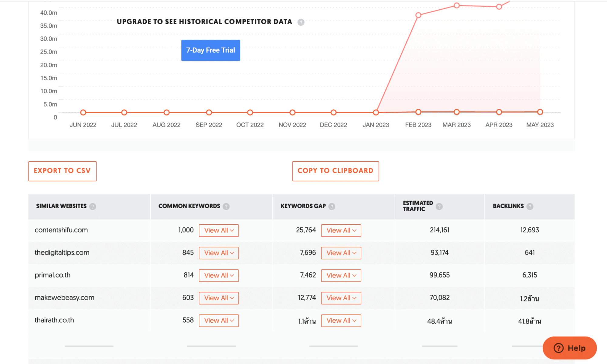Expand common keywords View All for thairath.co.th
Screen dimensions: 607x364
(x=219, y=320)
